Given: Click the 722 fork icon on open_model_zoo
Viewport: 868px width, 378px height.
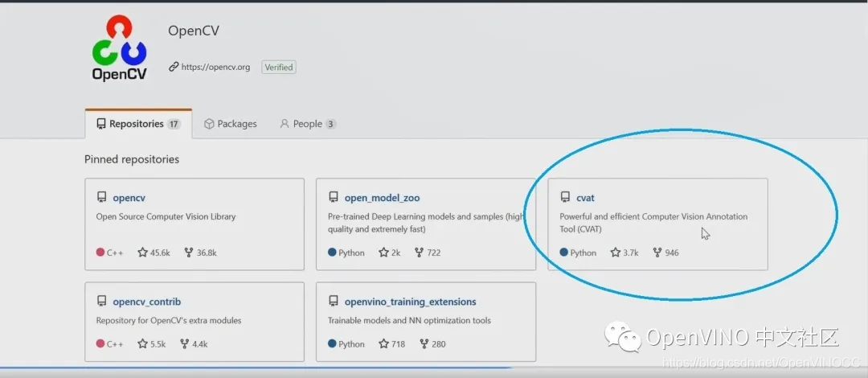Looking at the screenshot, I should [419, 253].
